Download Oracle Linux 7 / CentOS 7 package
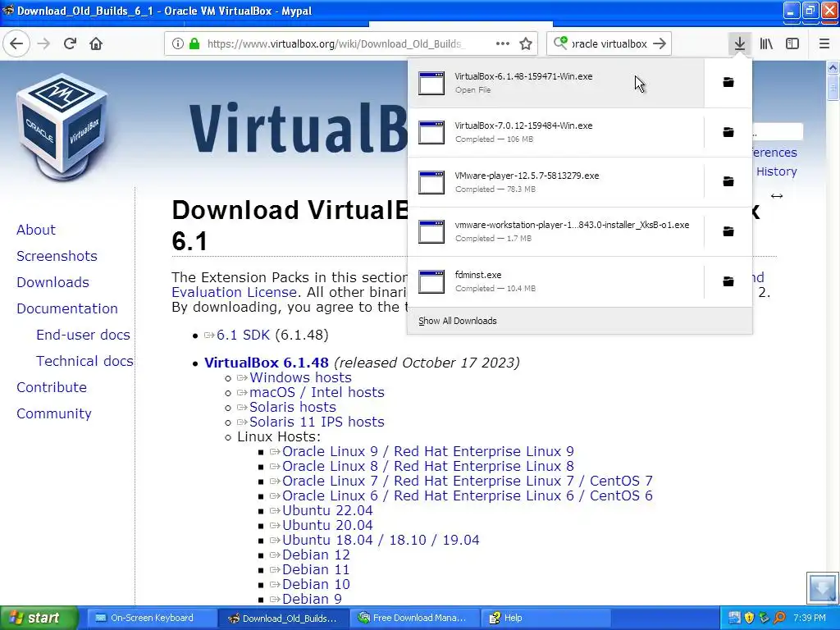The width and height of the screenshot is (840, 630). coord(467,481)
